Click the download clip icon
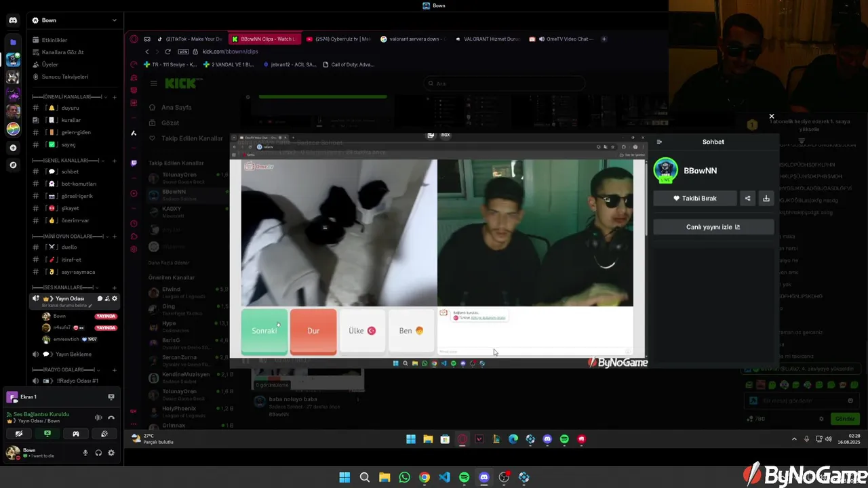The image size is (868, 488). (766, 199)
